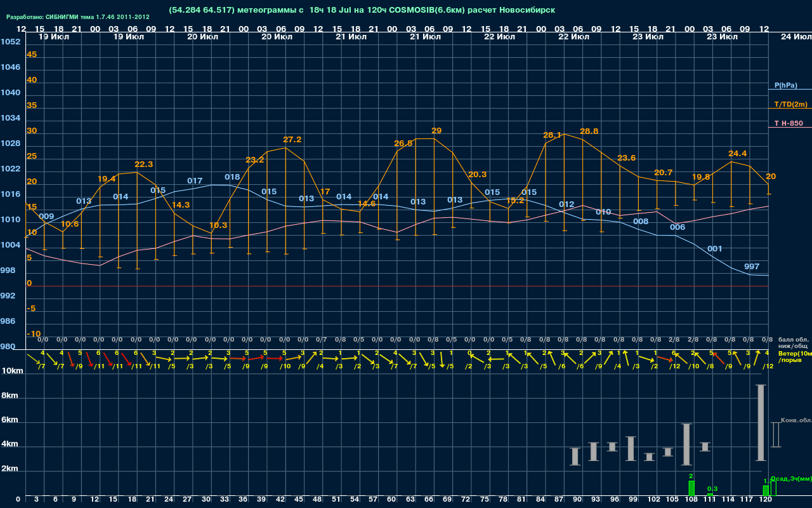Click the 24 Июл date label

795,37
